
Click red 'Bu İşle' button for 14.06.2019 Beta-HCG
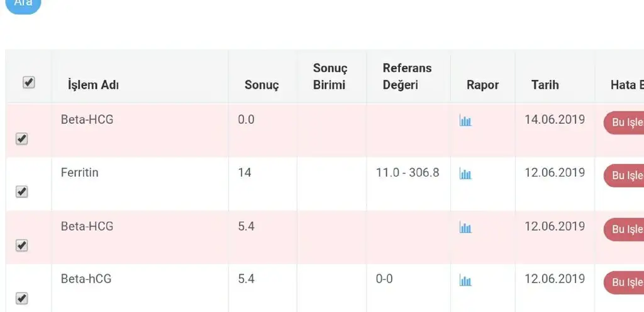pyautogui.click(x=625, y=123)
